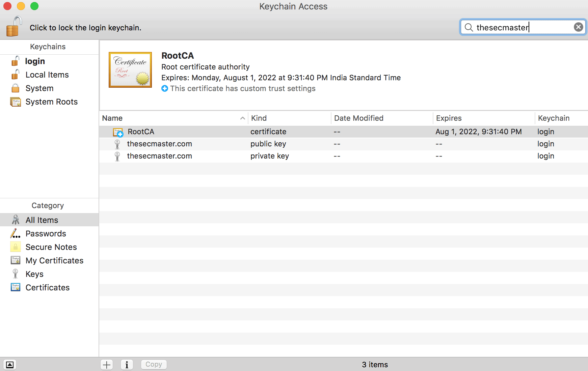The image size is (588, 371).
Task: Click the Certificates category icon
Action: [16, 287]
